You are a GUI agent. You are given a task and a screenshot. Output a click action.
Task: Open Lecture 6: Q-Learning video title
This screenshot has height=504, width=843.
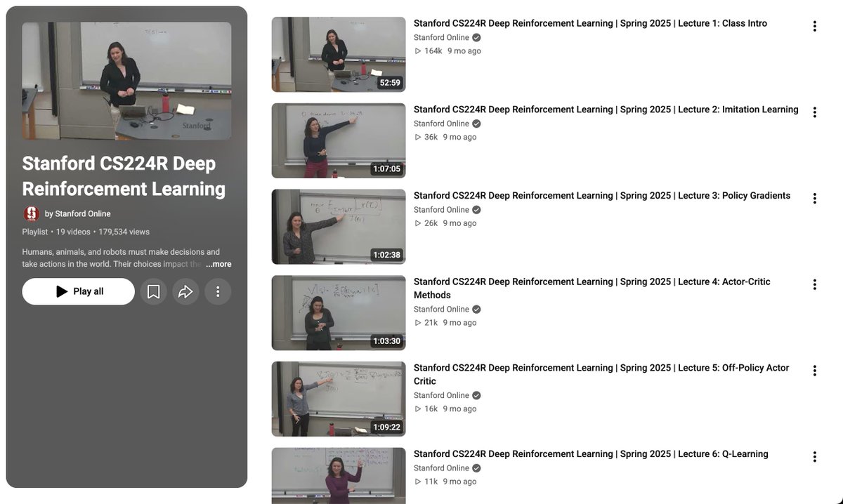point(591,454)
